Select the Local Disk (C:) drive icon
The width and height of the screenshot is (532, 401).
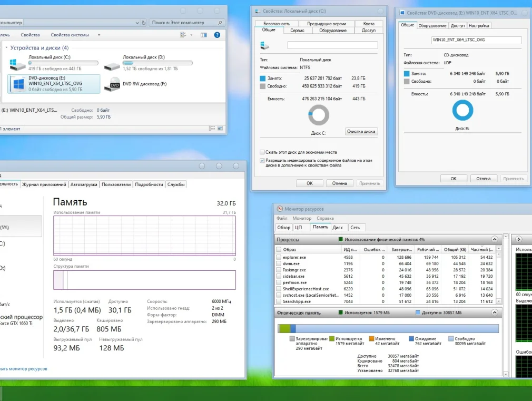click(17, 64)
